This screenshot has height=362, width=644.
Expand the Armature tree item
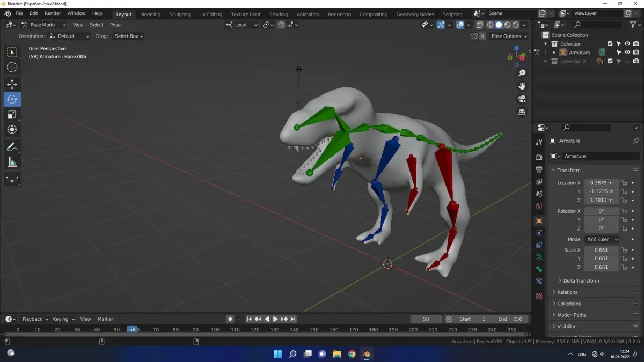point(554,53)
